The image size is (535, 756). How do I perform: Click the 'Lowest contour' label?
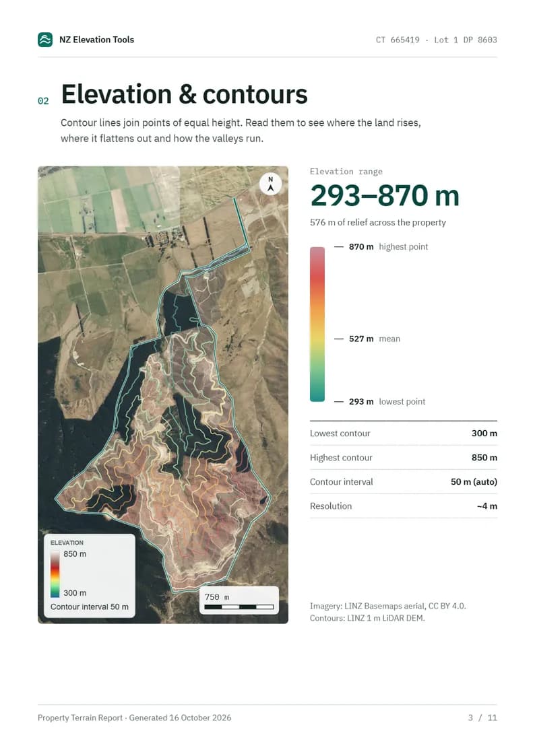coord(340,434)
